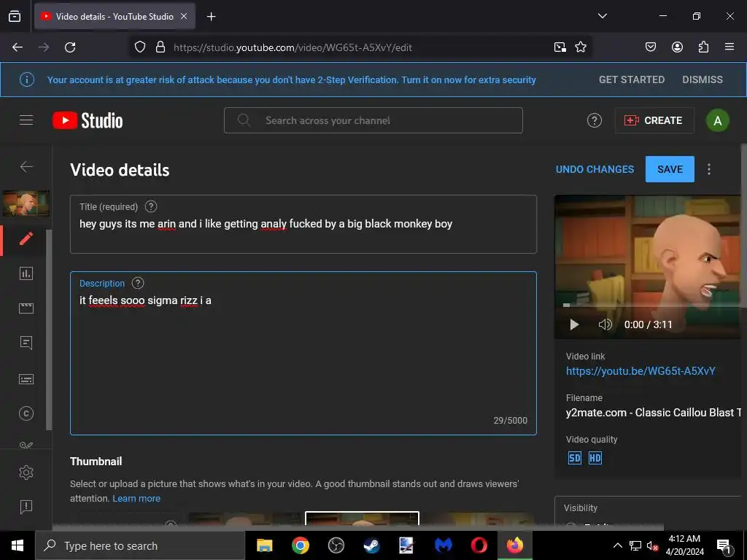
Task: Open the Send feedback icon in sidebar
Action: point(26,507)
